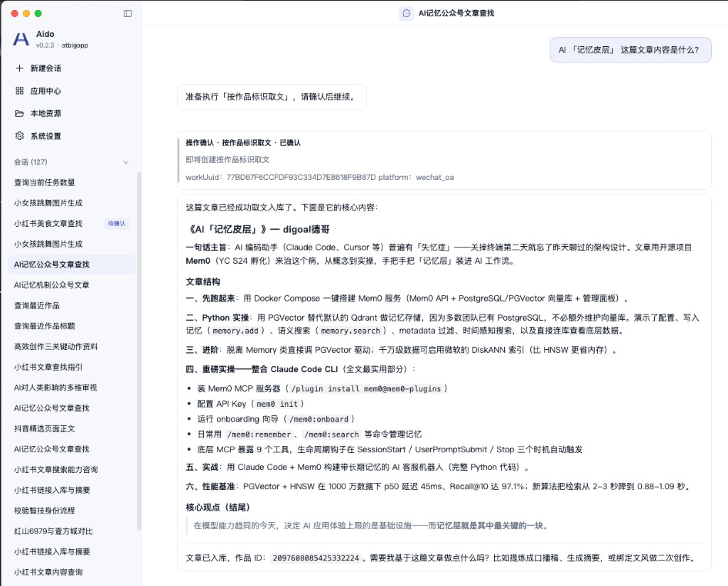Click the work ID 2097608085425332224

316,558
